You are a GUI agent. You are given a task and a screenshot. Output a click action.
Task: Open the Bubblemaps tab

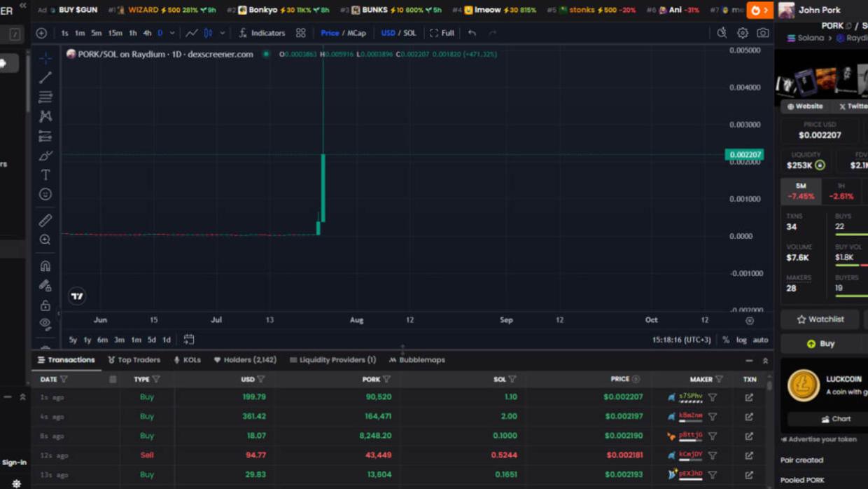coord(416,360)
